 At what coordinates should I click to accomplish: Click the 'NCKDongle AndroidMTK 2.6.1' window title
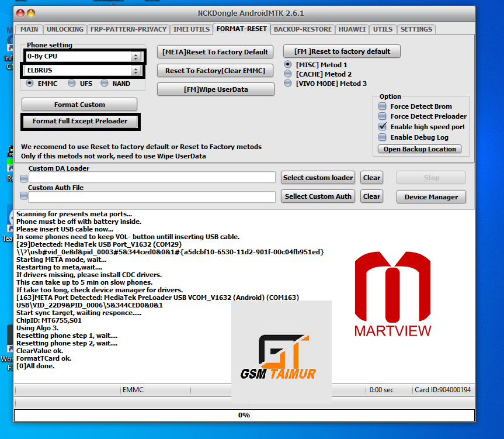(x=251, y=13)
